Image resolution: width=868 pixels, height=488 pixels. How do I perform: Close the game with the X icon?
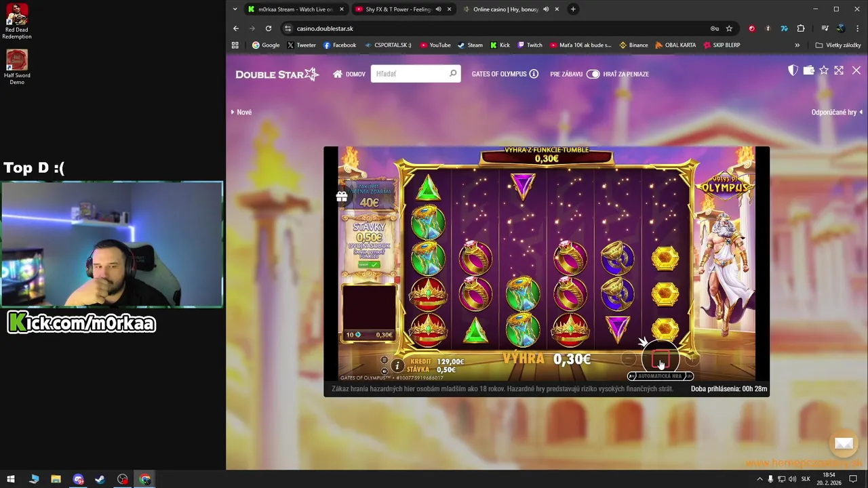click(x=856, y=70)
